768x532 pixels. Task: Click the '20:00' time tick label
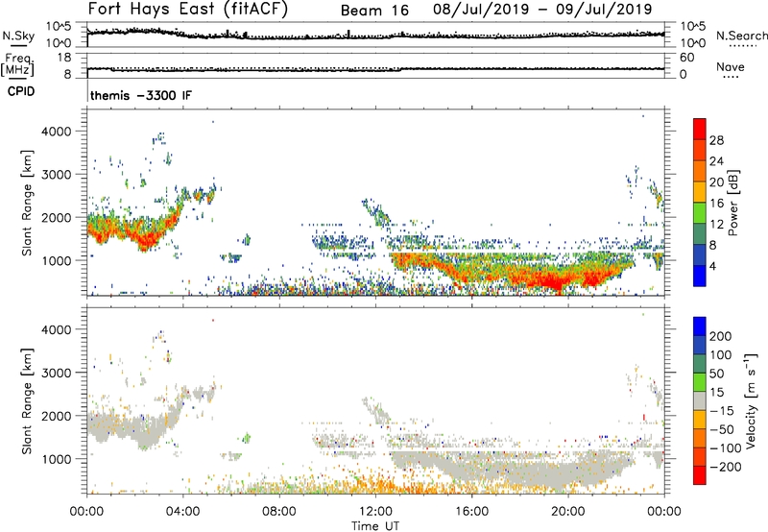[x=567, y=512]
